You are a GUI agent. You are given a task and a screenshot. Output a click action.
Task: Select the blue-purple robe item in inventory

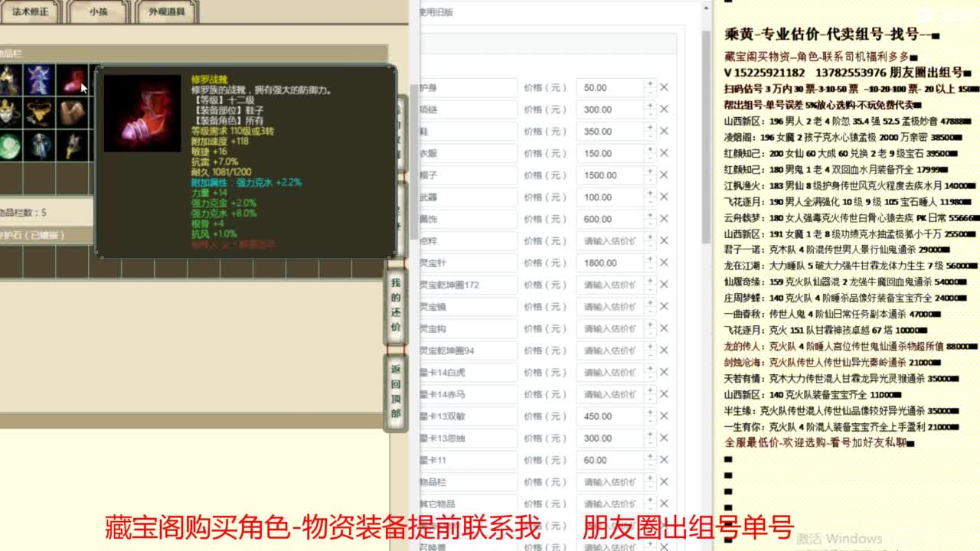pos(38,80)
